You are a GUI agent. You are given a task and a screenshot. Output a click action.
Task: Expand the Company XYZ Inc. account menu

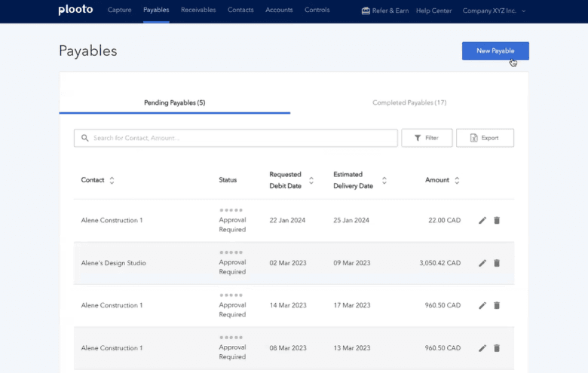[495, 11]
